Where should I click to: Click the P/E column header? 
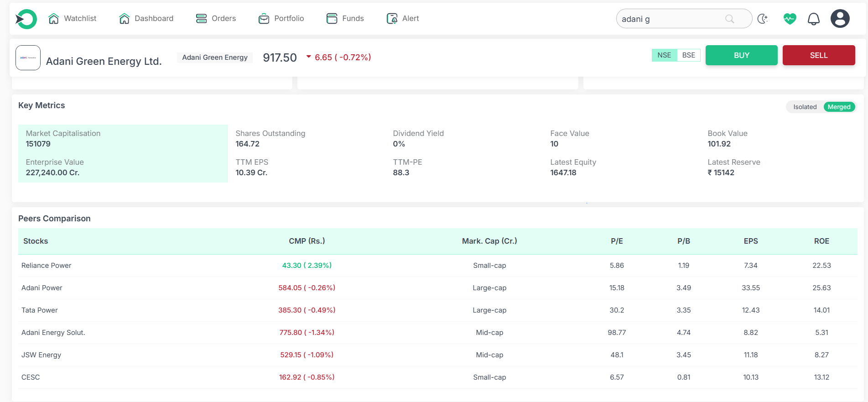coord(617,241)
